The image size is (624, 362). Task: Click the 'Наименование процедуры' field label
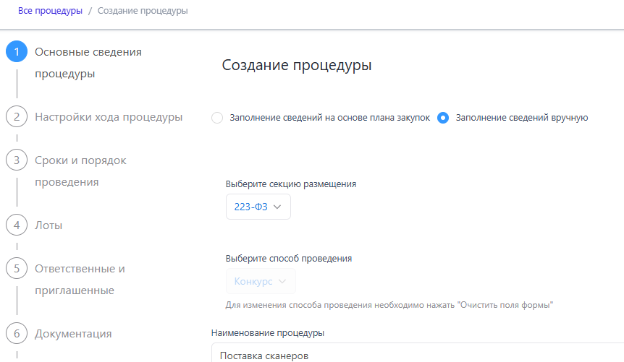click(268, 333)
